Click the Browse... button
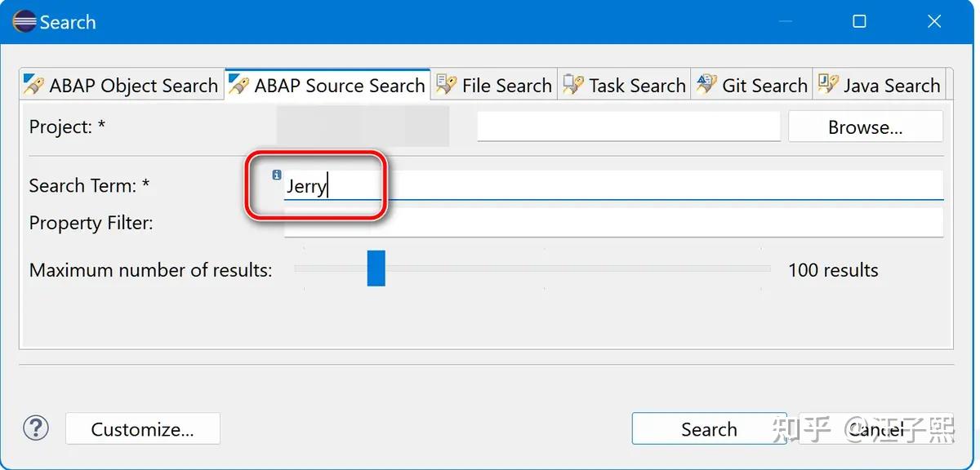 coord(866,127)
